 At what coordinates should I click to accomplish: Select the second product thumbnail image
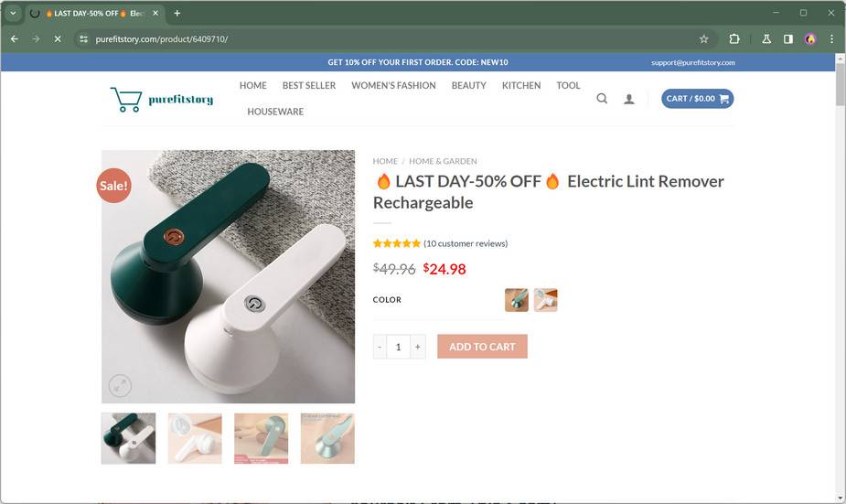[x=195, y=438]
